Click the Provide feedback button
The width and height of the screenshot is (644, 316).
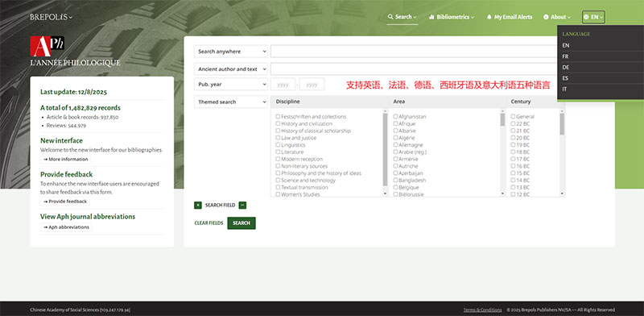tap(65, 202)
